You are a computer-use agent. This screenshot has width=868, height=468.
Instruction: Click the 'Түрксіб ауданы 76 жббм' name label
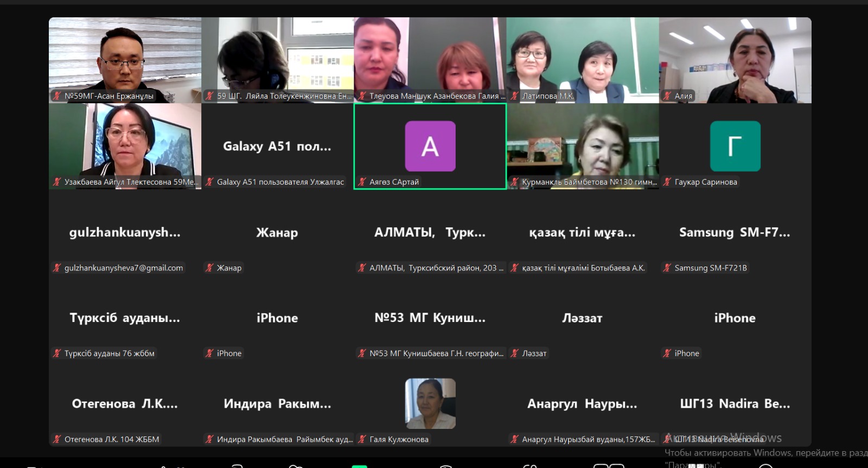[109, 353]
